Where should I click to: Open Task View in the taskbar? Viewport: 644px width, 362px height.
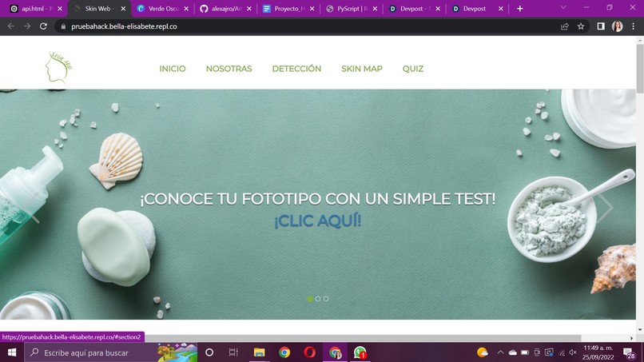pos(233,352)
